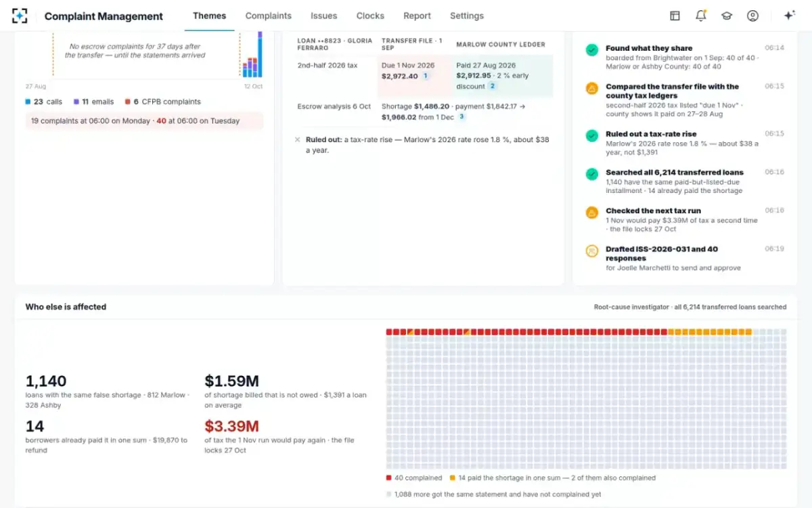Click the gray 1,088 more legend swatch

click(x=389, y=494)
